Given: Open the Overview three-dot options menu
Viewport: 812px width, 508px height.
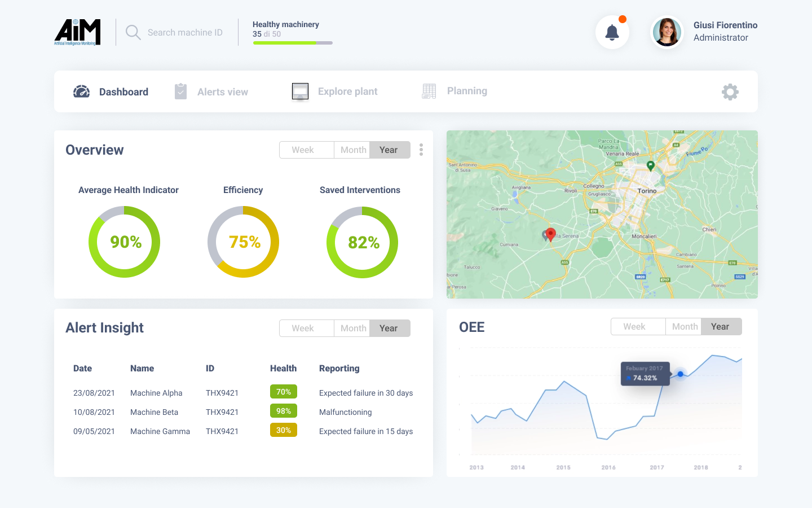Looking at the screenshot, I should (x=421, y=150).
